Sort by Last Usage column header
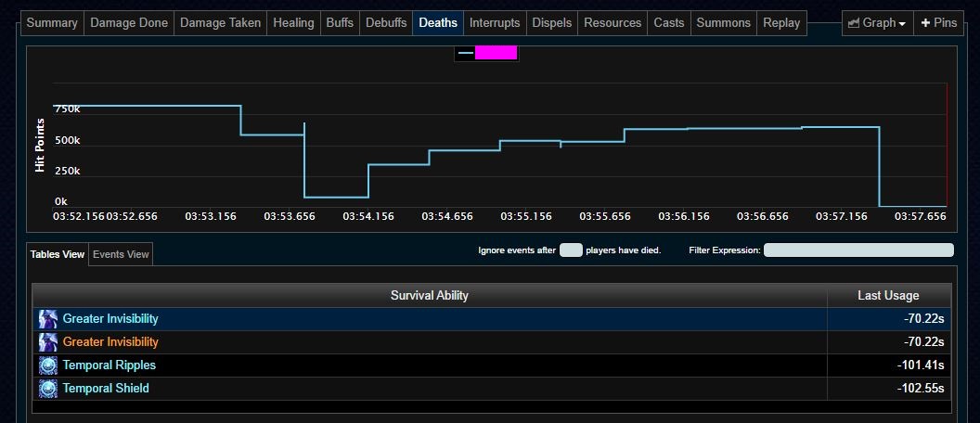Viewport: 980px width, 423px height. (888, 296)
